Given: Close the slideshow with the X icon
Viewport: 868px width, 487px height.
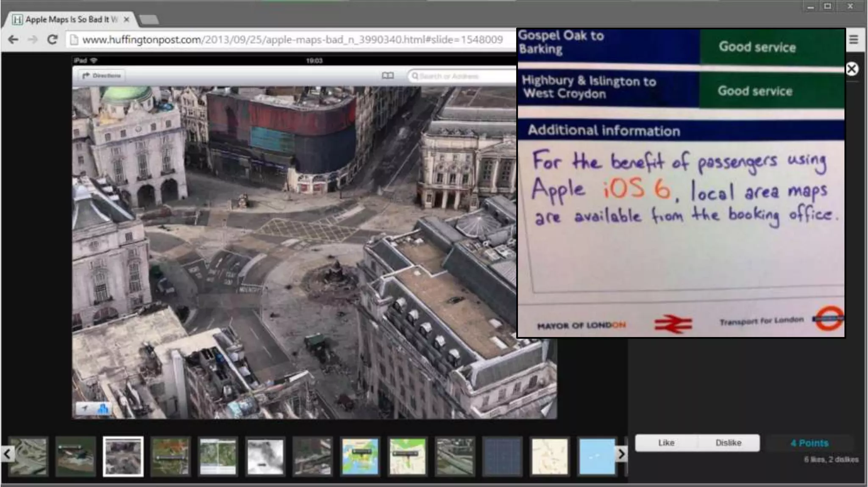Looking at the screenshot, I should [851, 69].
